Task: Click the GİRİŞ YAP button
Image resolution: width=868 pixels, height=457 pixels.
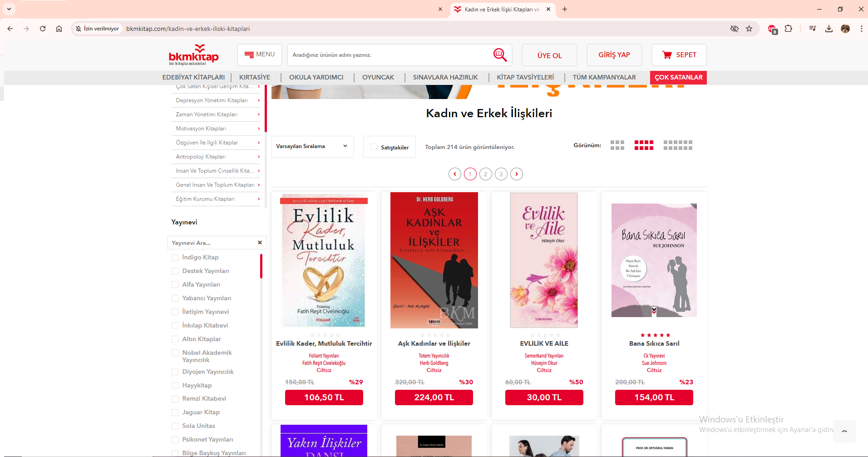Action: click(614, 55)
